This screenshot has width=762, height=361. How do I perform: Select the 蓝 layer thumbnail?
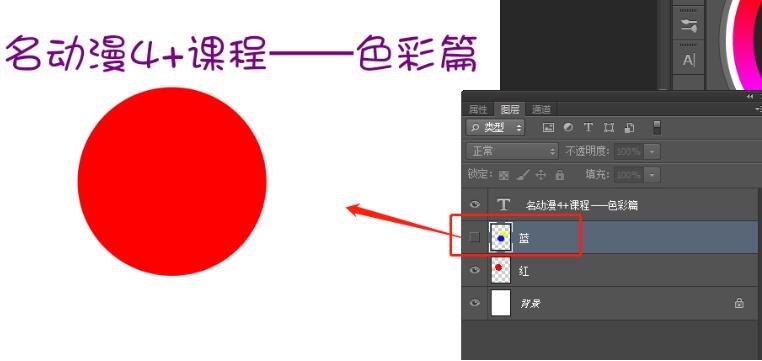point(501,237)
